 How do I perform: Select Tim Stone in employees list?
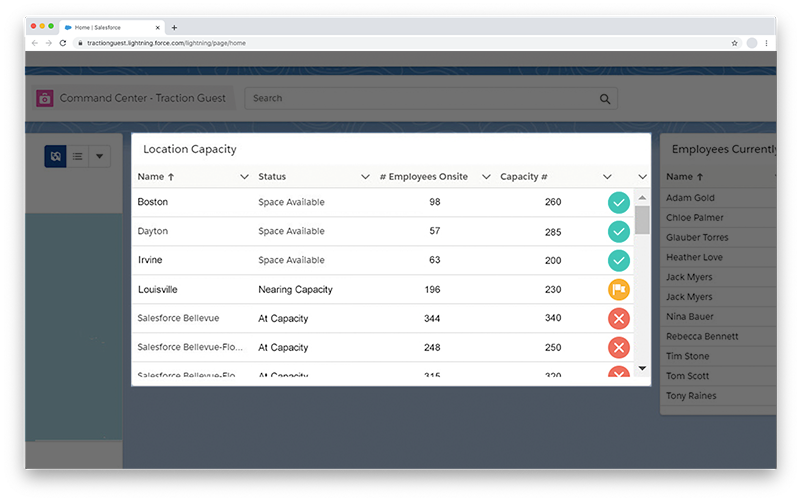coord(687,356)
